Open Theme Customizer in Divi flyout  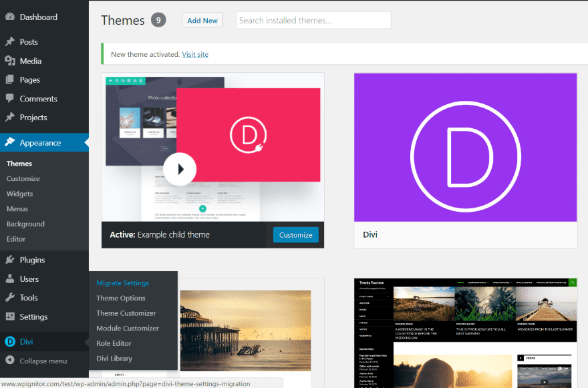pos(126,313)
